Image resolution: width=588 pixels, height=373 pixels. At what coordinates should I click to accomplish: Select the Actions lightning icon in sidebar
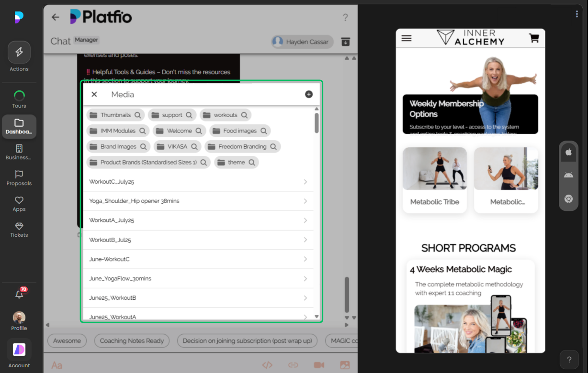19,52
